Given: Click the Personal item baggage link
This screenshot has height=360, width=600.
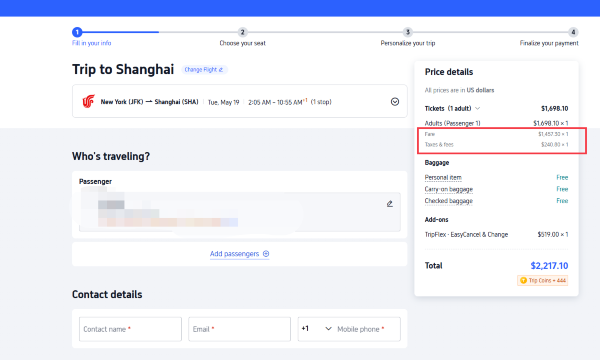Looking at the screenshot, I should pyautogui.click(x=443, y=178).
